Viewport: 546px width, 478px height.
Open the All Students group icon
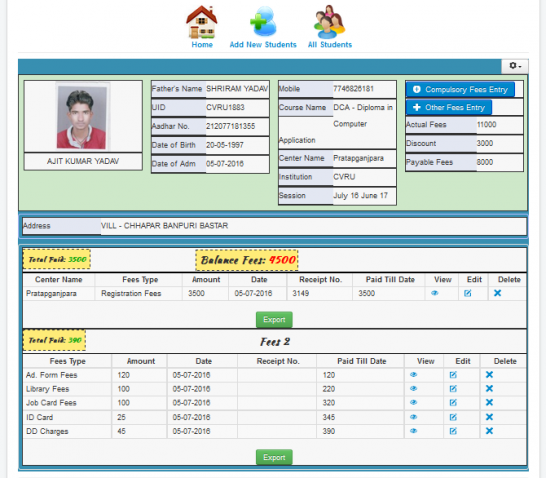pos(329,22)
